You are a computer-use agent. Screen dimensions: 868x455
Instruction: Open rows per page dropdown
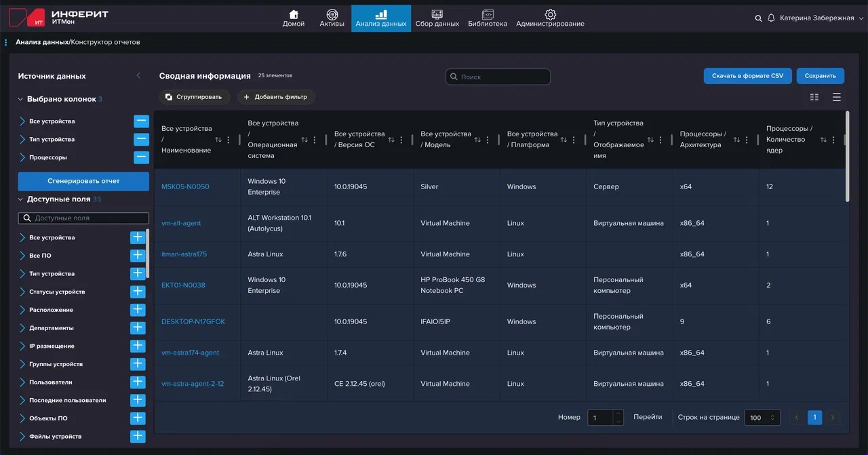762,418
